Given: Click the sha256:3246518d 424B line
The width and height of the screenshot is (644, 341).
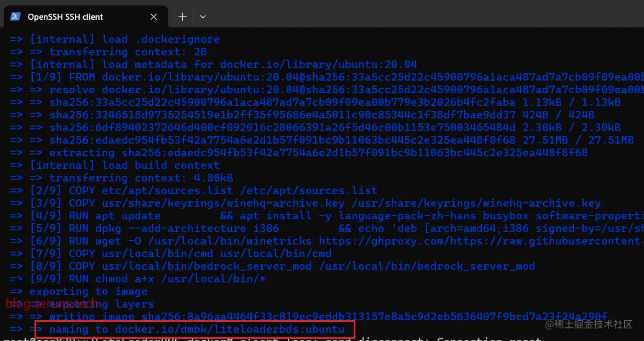Looking at the screenshot, I should (302, 115).
